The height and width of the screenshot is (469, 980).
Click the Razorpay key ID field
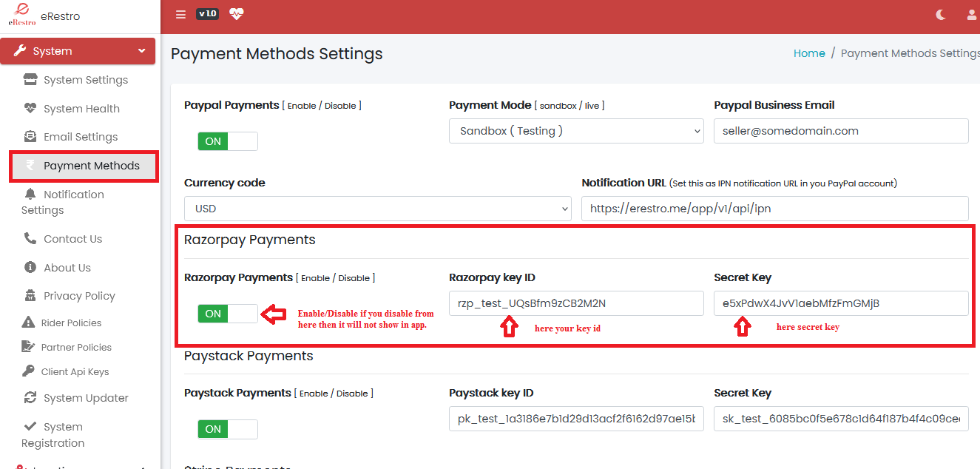(575, 303)
